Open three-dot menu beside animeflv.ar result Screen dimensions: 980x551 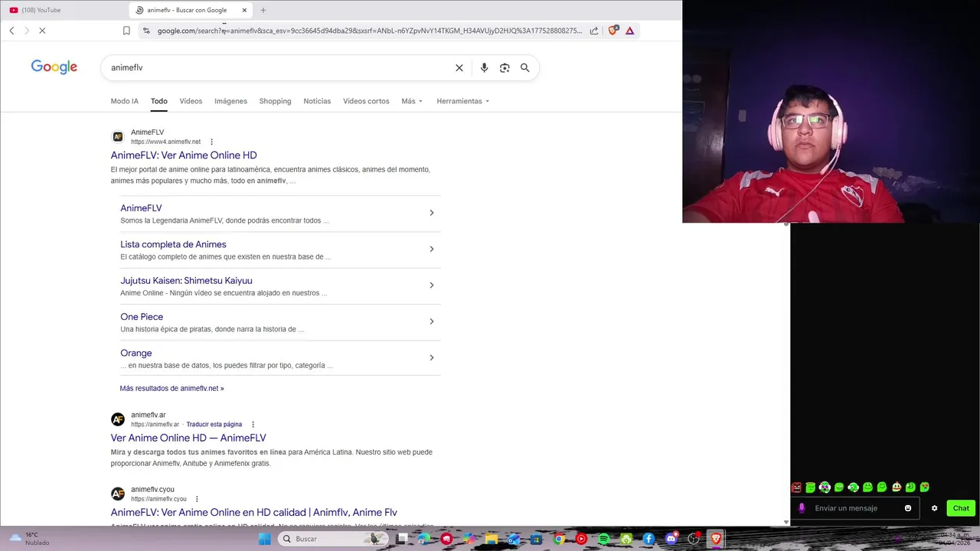pos(253,425)
